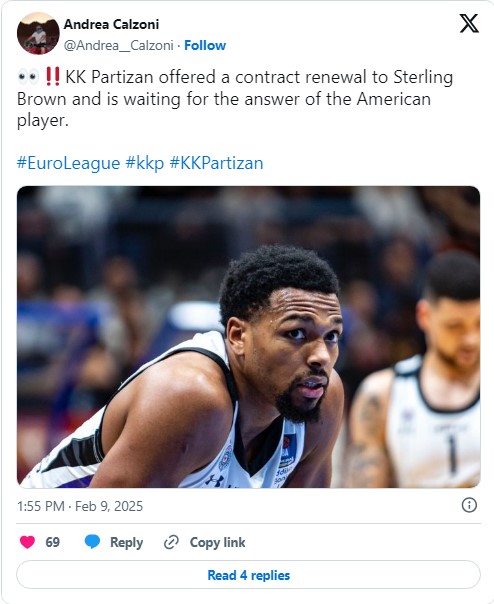
Task: Read 4 replies to the tweet
Action: (x=249, y=575)
